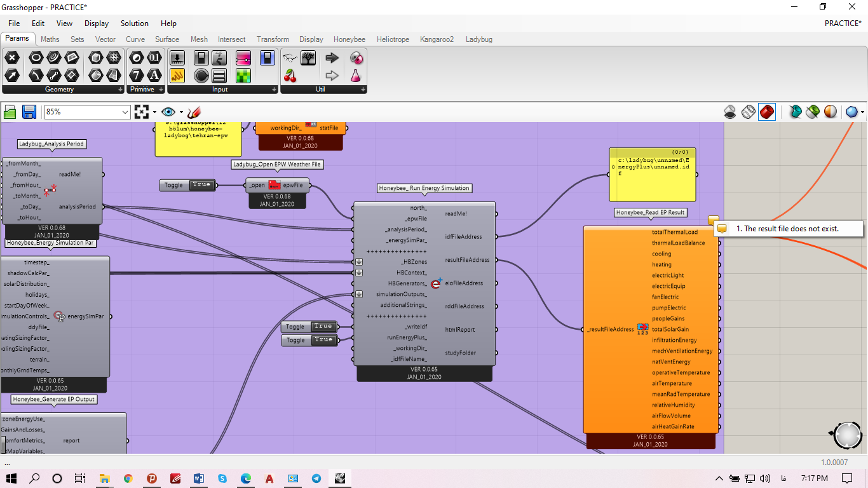This screenshot has height=488, width=868.
Task: Turn off geometry preview with the first icon
Action: [730, 112]
